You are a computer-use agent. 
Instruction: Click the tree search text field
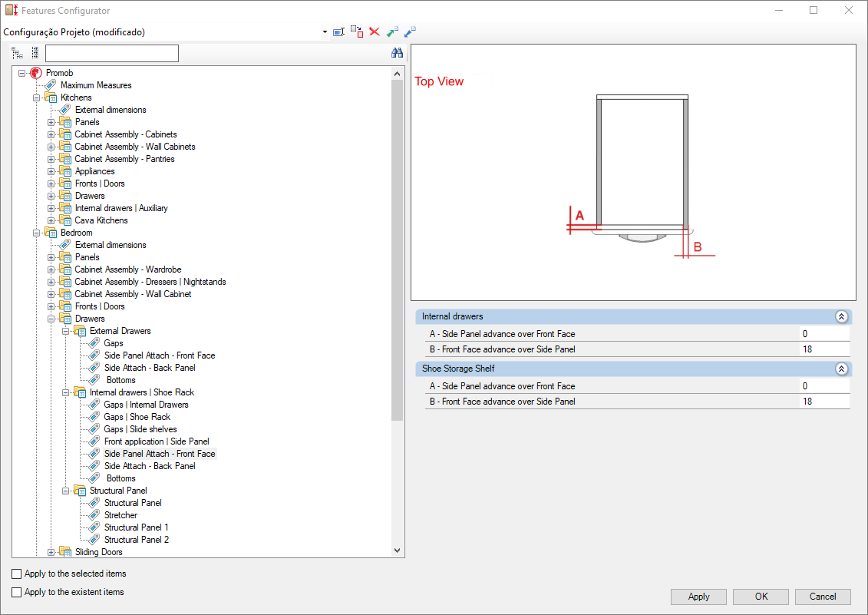[112, 53]
